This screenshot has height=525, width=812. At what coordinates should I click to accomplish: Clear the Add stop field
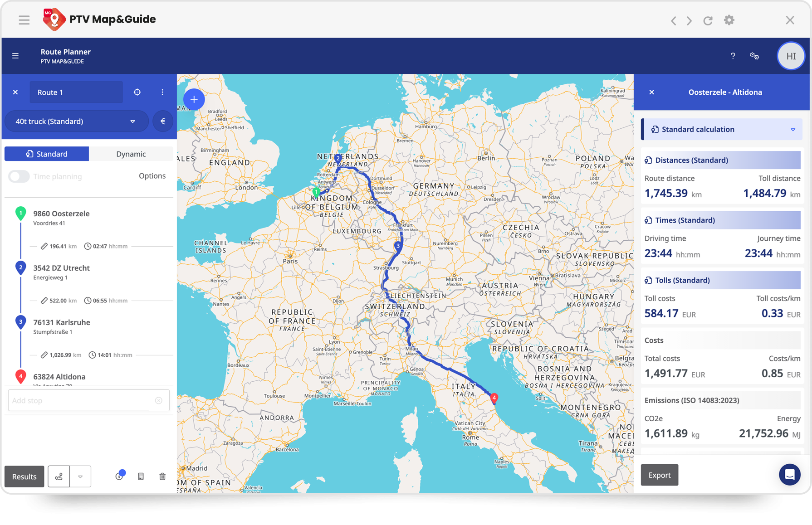[x=159, y=400]
